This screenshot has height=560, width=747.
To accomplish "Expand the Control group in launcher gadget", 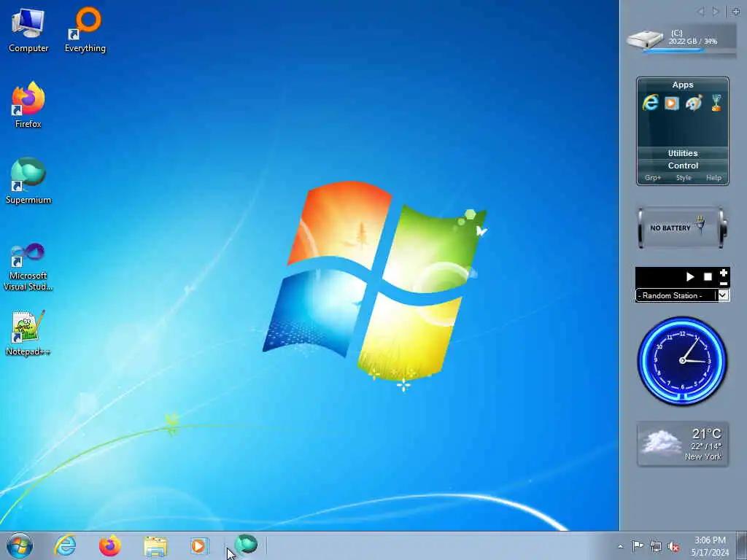I will (x=683, y=166).
